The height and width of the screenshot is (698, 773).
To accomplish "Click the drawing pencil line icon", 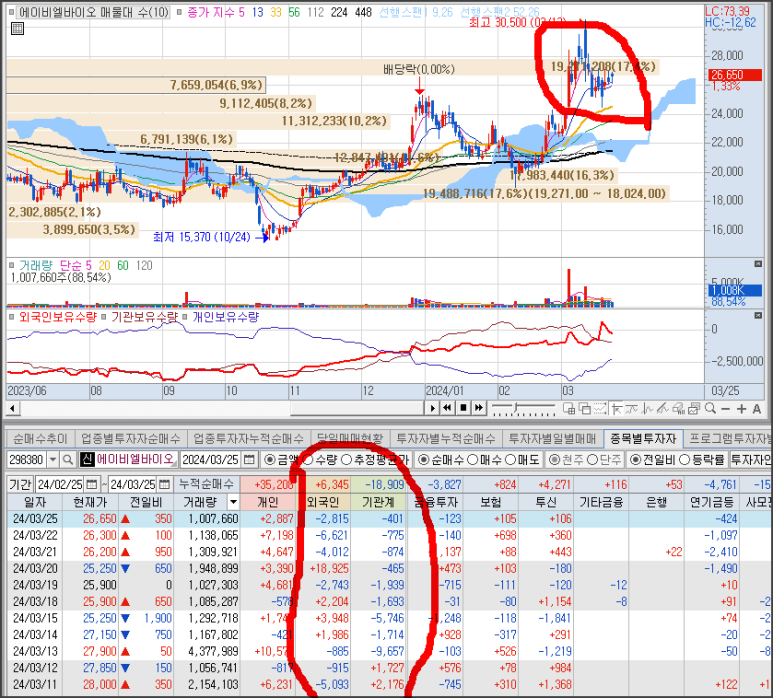I will tap(663, 409).
